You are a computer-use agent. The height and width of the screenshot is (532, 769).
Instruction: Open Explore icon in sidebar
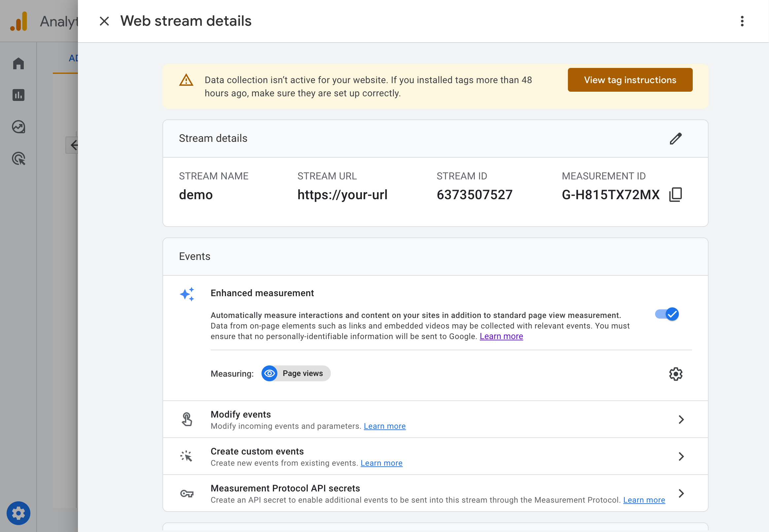tap(18, 127)
